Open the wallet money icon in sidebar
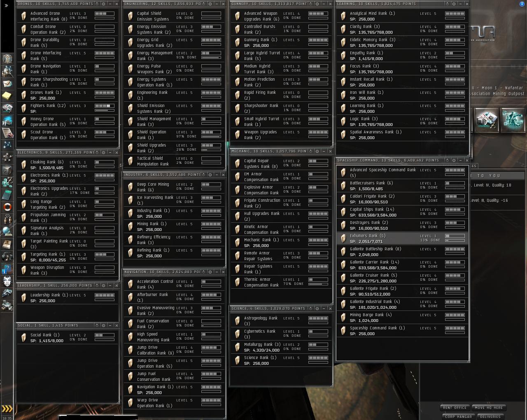Viewport: 527px width, 420px height. click(7, 182)
